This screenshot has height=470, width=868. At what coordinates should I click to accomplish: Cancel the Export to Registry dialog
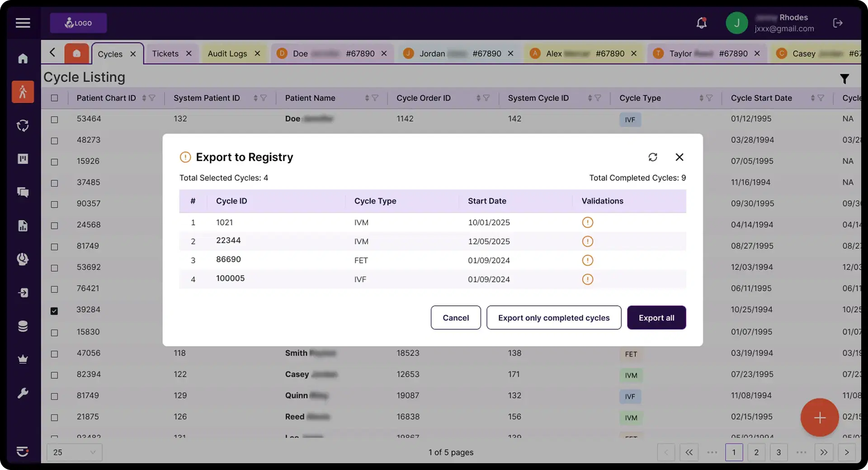[455, 318]
